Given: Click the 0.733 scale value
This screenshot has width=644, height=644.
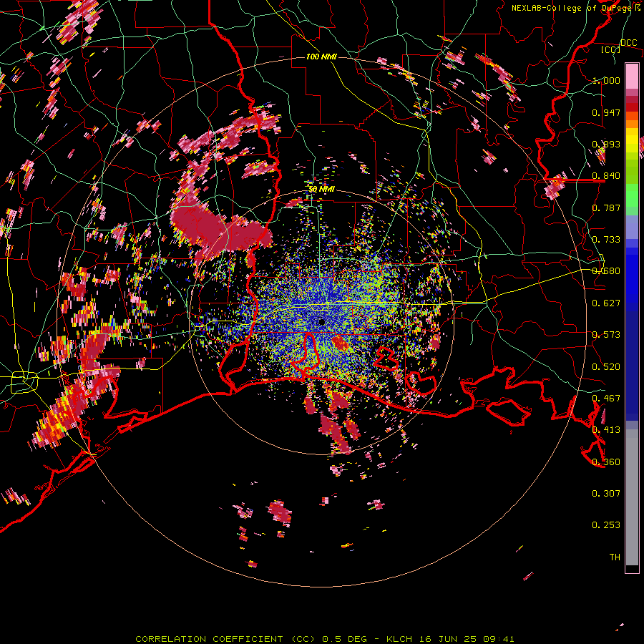Looking at the screenshot, I should (606, 240).
